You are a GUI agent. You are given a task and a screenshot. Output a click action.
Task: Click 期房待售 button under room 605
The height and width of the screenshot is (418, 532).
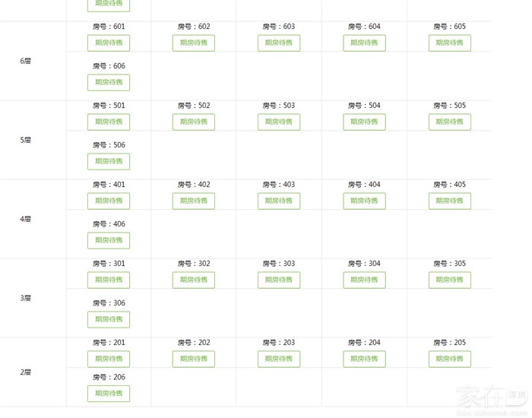coord(449,43)
